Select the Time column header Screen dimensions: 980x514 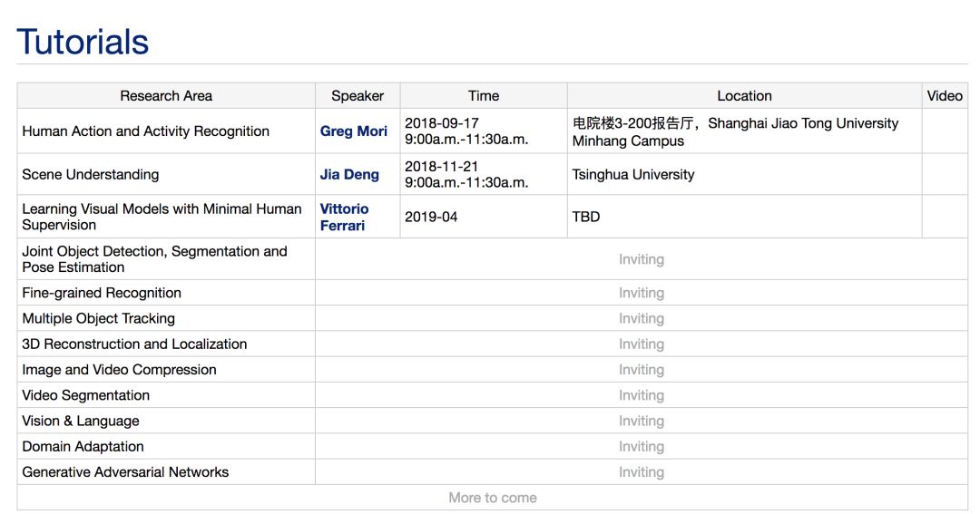483,96
